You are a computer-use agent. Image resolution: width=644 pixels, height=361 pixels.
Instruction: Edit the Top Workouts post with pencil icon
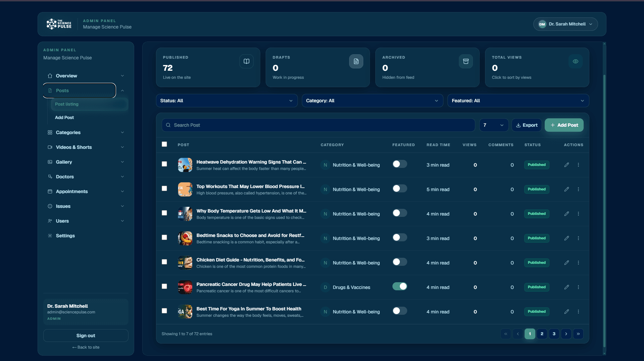[x=567, y=189]
